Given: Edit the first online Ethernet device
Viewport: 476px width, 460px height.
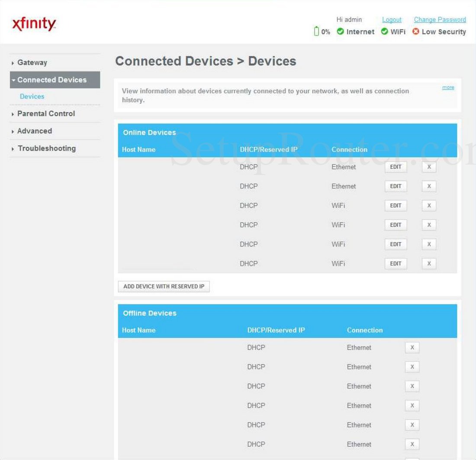Looking at the screenshot, I should [396, 167].
